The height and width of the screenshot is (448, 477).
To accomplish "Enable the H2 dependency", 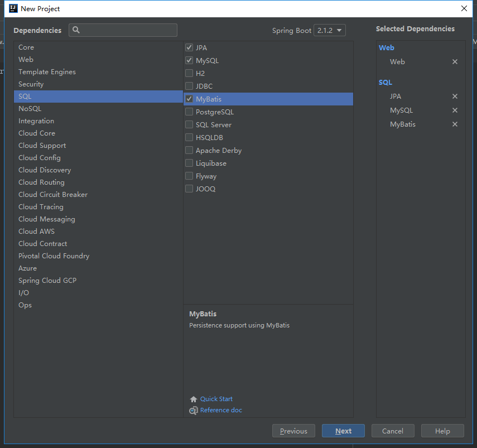I will pyautogui.click(x=189, y=73).
